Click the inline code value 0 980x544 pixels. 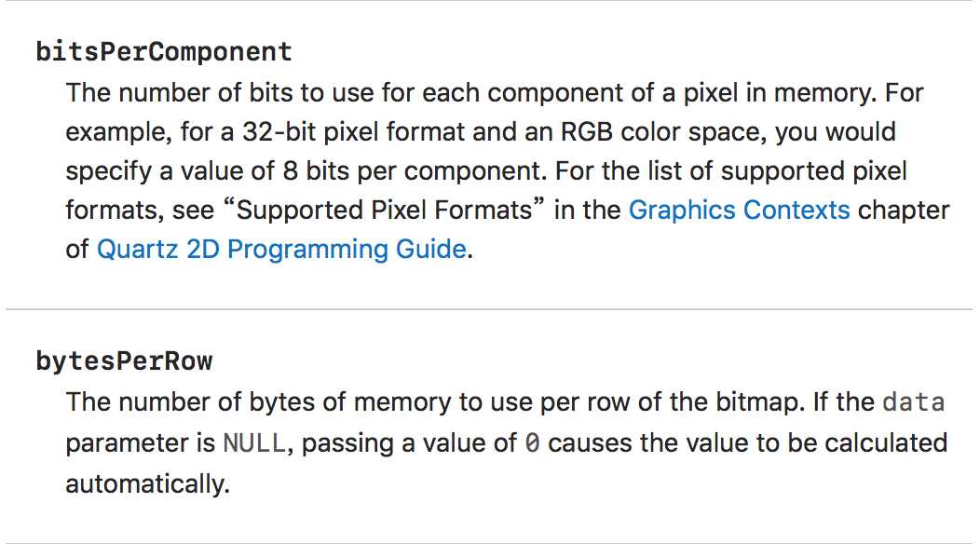point(533,443)
